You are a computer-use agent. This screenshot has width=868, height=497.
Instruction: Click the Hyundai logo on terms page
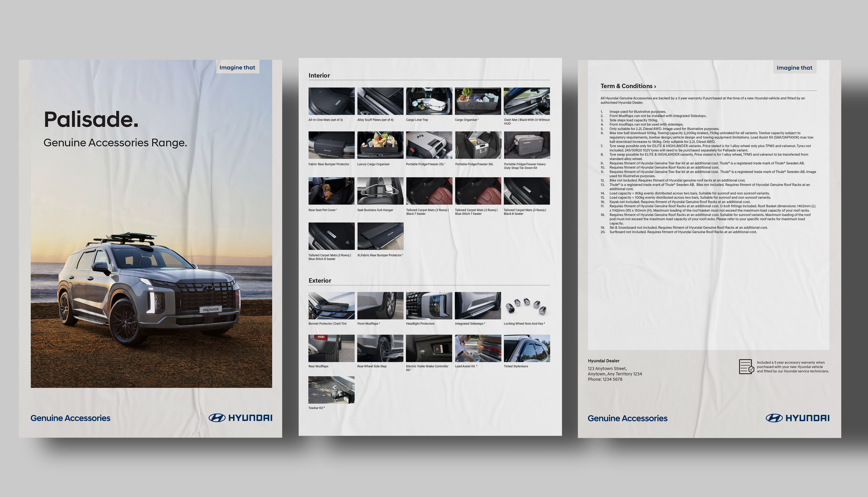[x=797, y=418]
